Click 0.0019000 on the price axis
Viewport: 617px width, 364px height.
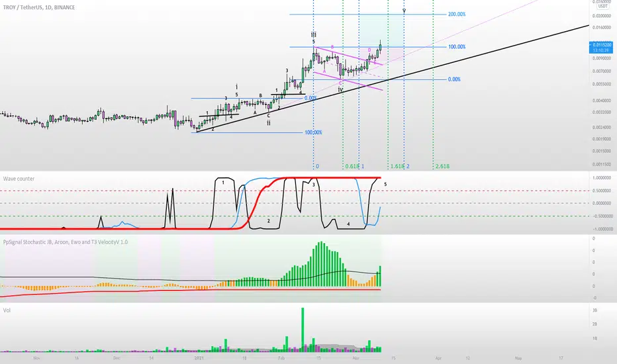(602, 139)
